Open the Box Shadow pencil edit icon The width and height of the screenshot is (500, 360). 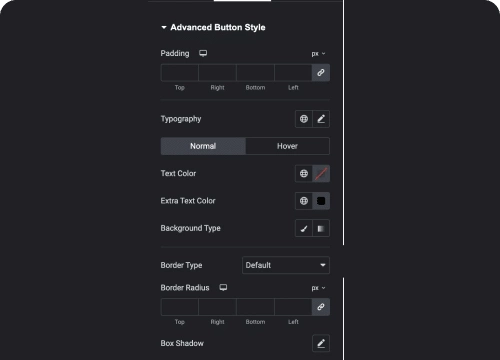pyautogui.click(x=321, y=343)
